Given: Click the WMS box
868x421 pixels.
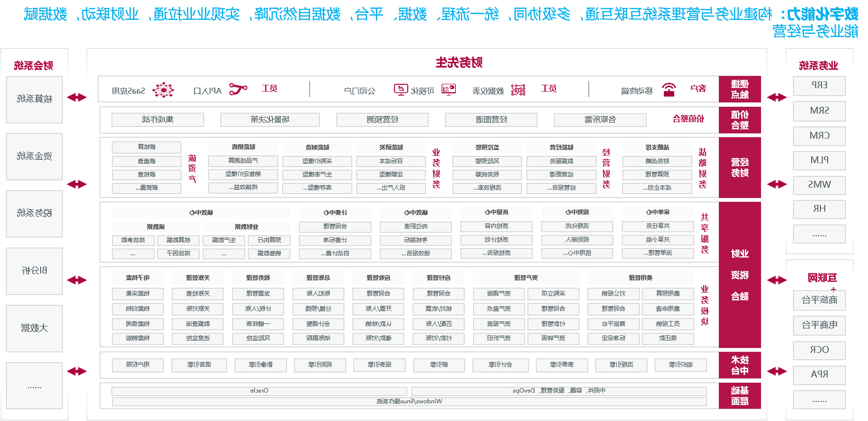Looking at the screenshot, I should tap(819, 185).
